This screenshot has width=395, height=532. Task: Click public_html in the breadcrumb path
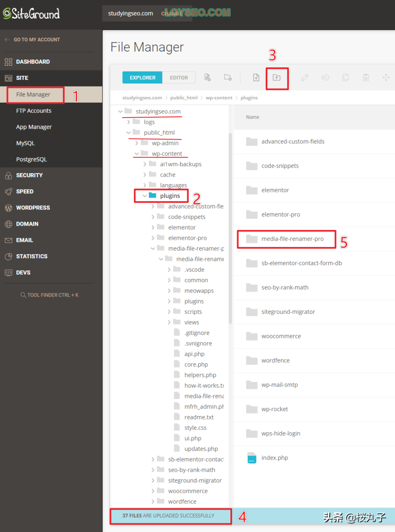(x=184, y=98)
